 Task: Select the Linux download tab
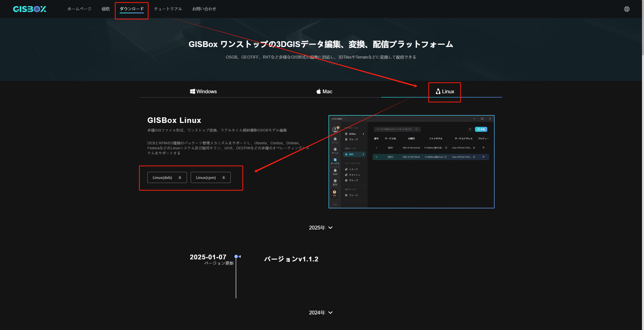[445, 91]
